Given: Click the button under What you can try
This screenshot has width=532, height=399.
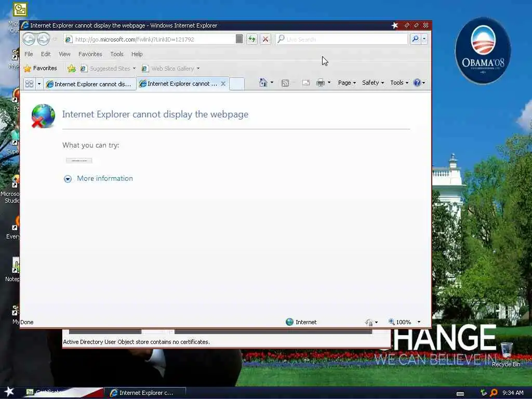Looking at the screenshot, I should click(x=79, y=161).
